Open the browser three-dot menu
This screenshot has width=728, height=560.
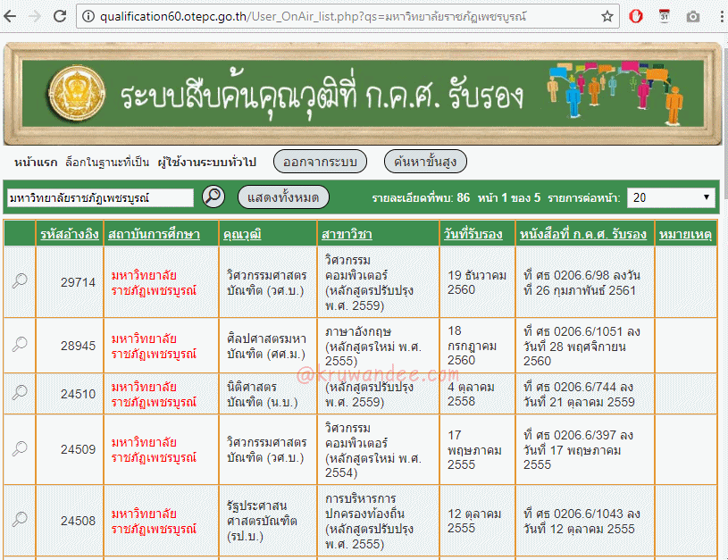point(722,17)
